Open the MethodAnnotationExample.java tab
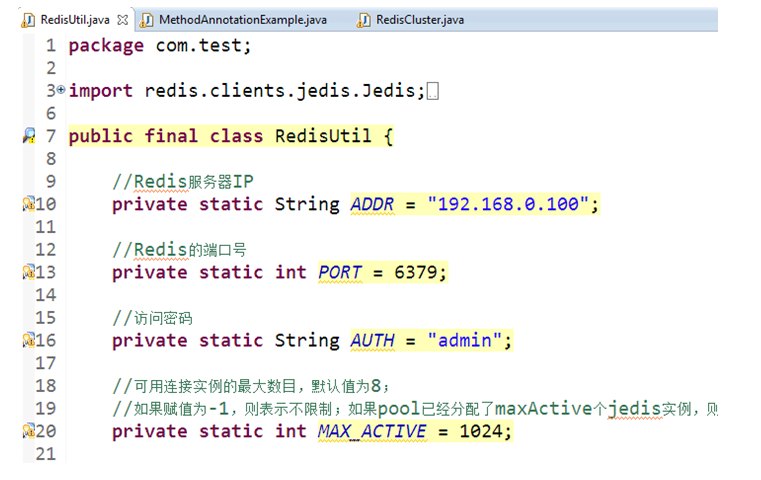 pyautogui.click(x=243, y=20)
